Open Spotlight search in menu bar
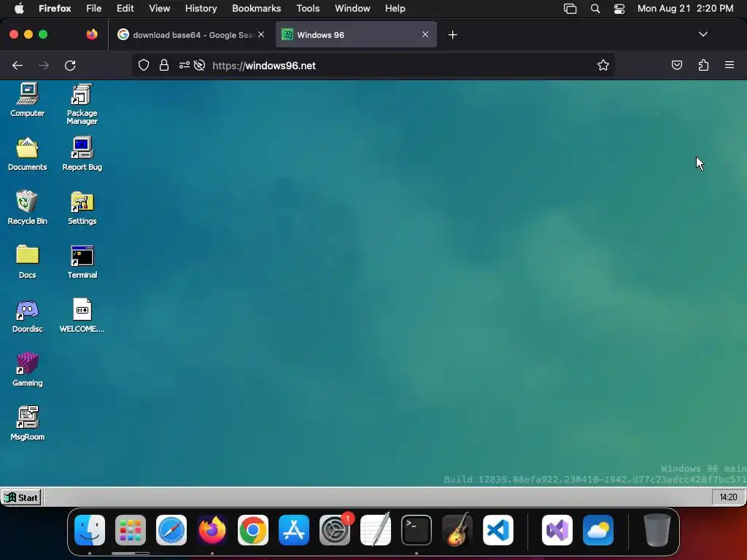 595,9
